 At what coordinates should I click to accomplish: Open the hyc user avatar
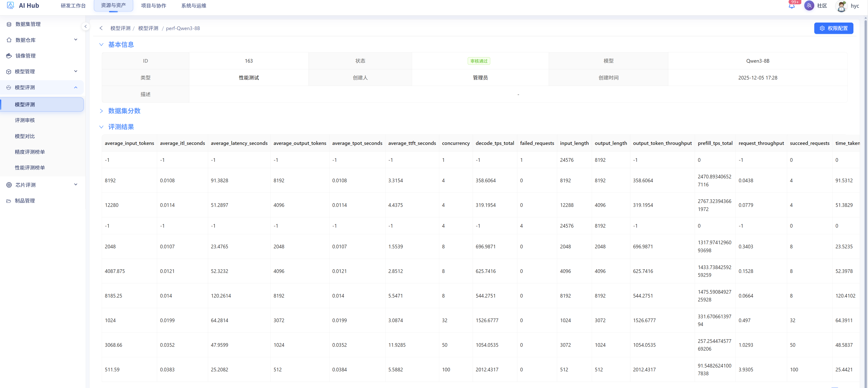coord(841,6)
